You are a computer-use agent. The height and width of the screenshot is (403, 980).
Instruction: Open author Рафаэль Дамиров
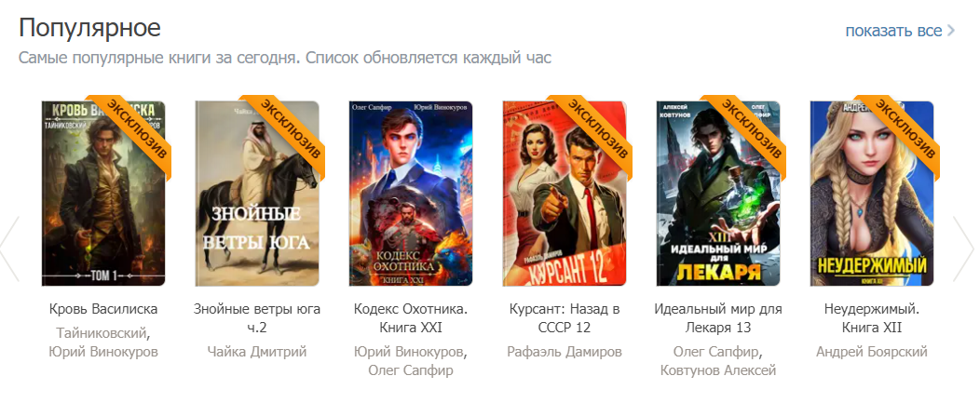pyautogui.click(x=565, y=352)
